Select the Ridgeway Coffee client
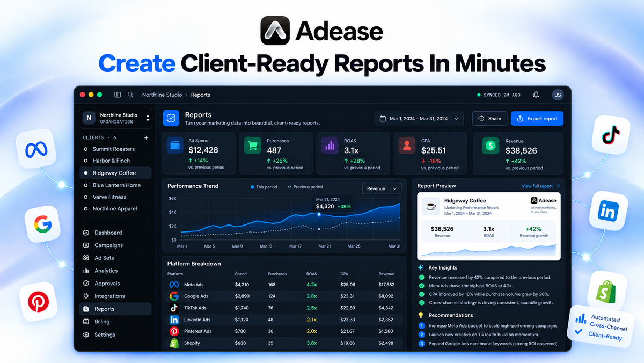Screen dimensions: 644x363 pyautogui.click(x=115, y=173)
